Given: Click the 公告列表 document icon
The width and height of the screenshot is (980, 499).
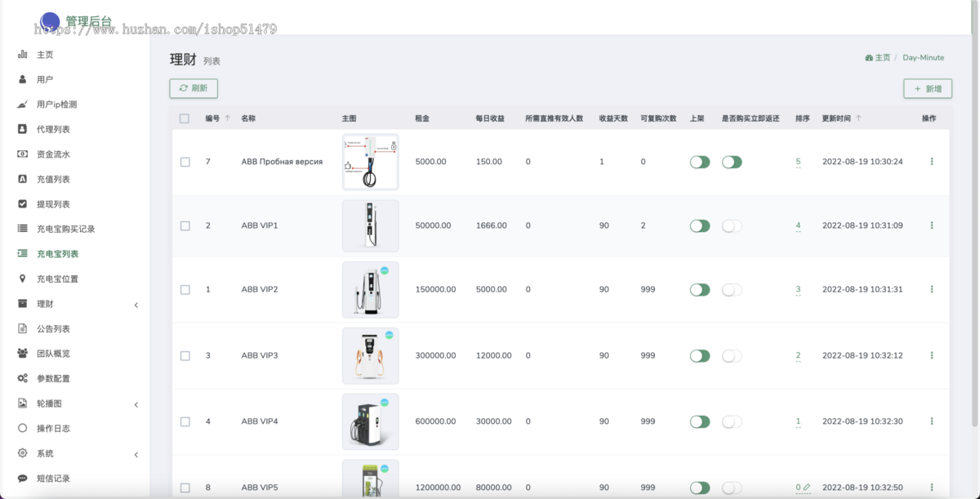Looking at the screenshot, I should click(22, 329).
